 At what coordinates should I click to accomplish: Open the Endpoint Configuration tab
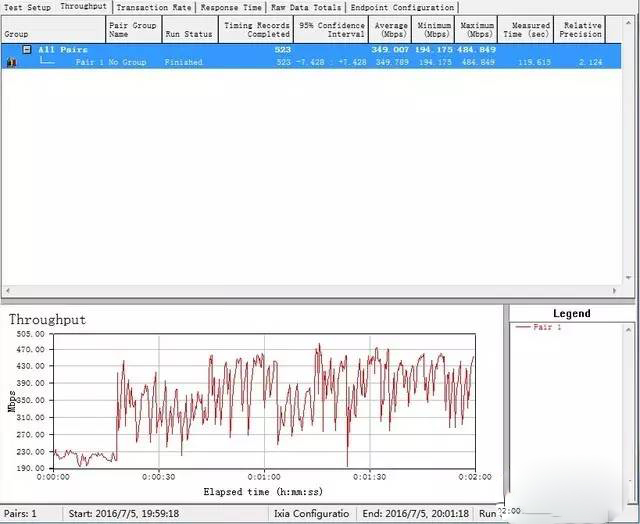[x=401, y=7]
